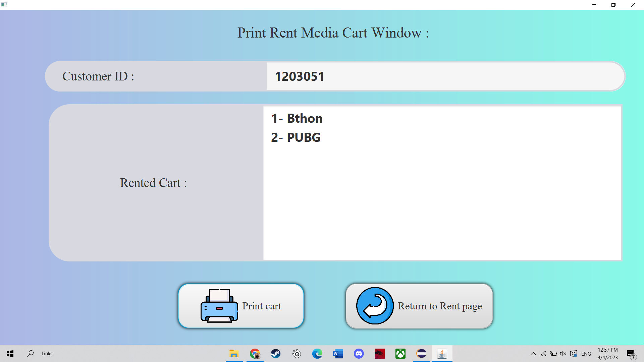The image size is (644, 362).
Task: Click the printer icon on Print cart
Action: click(219, 306)
